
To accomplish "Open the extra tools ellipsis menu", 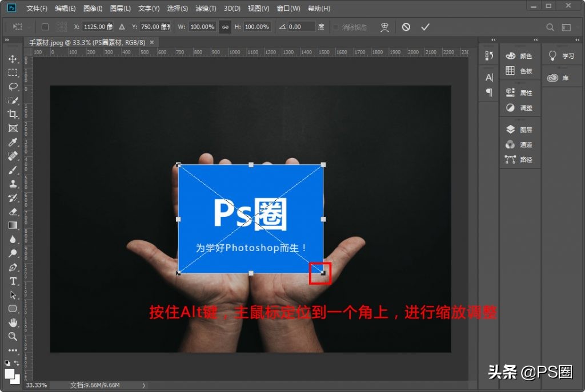I will click(x=13, y=350).
